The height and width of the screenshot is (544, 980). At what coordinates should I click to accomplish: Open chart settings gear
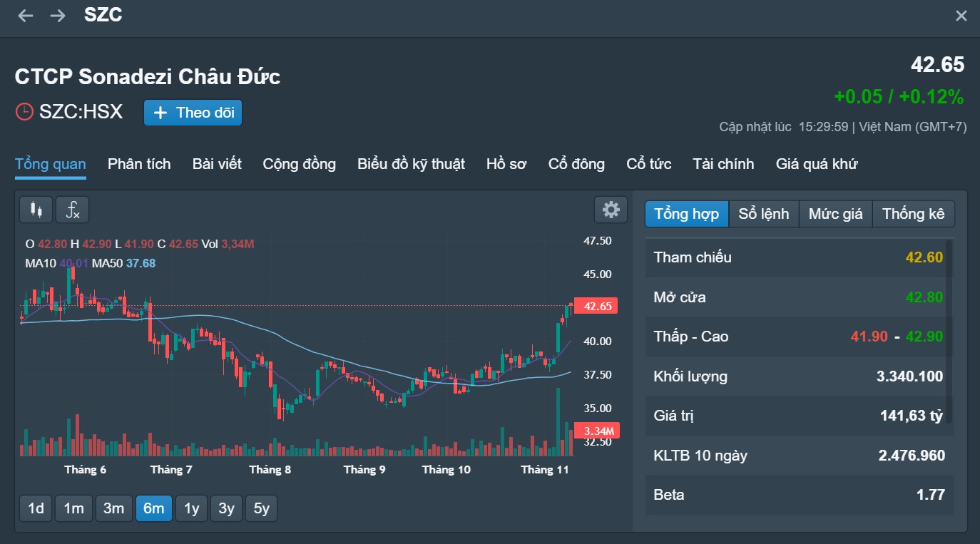click(x=611, y=210)
